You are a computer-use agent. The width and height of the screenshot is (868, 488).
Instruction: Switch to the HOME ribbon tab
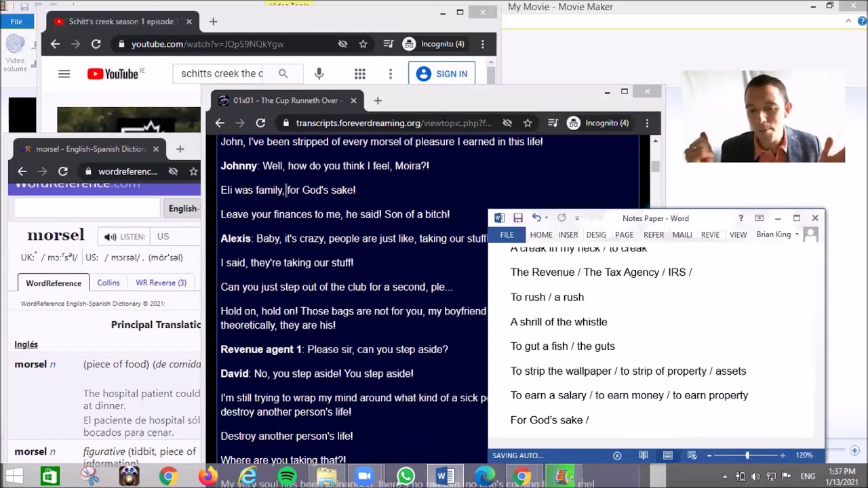[541, 235]
